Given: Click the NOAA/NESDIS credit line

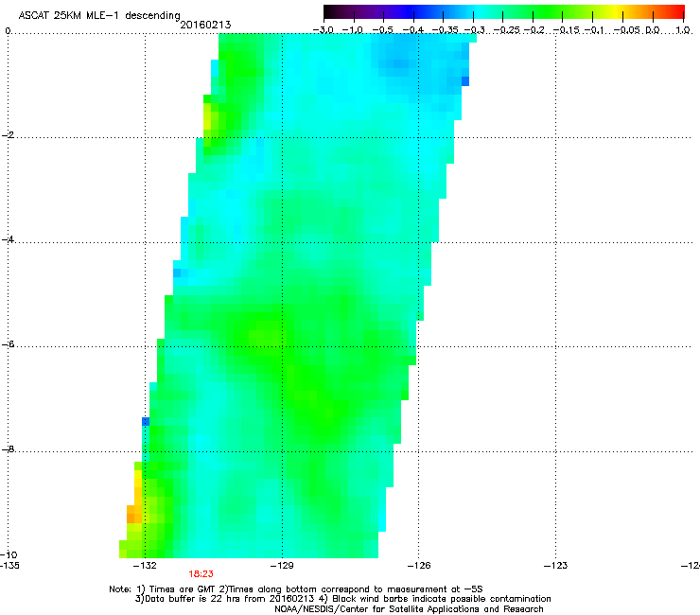Looking at the screenshot, I should tap(409, 609).
